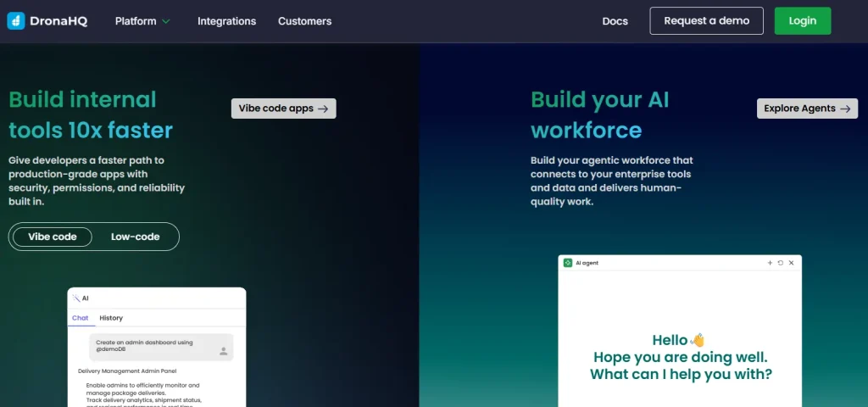Click the plus icon in AI agent window

pyautogui.click(x=770, y=263)
